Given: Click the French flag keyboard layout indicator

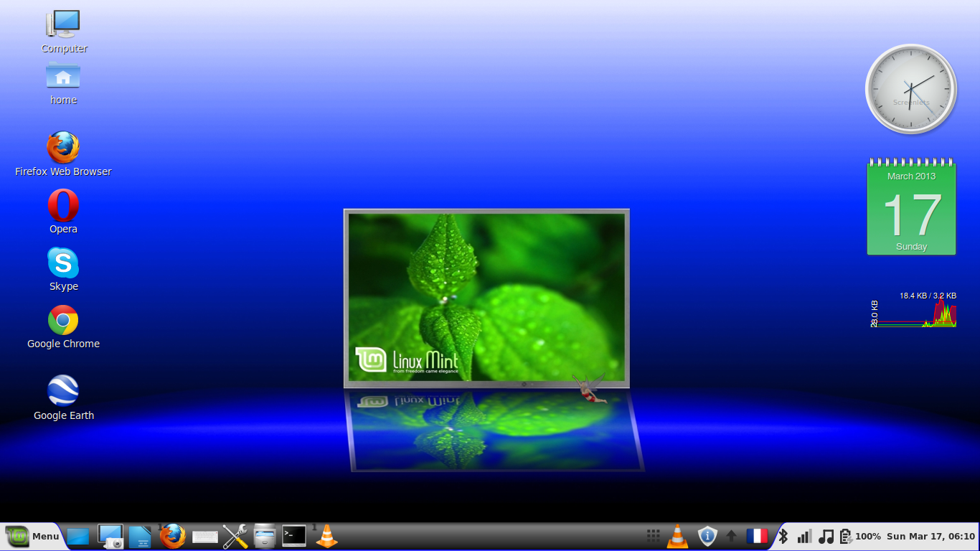Looking at the screenshot, I should (756, 536).
